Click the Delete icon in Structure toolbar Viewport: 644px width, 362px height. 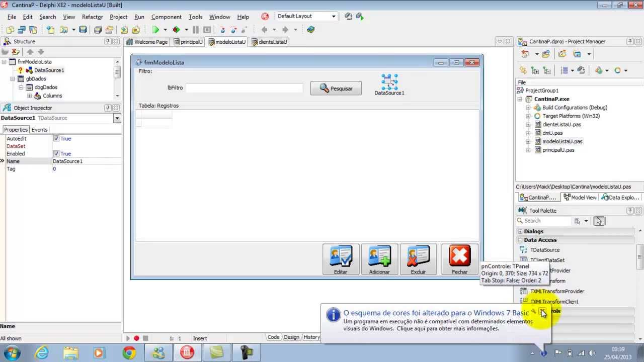[x=16, y=52]
